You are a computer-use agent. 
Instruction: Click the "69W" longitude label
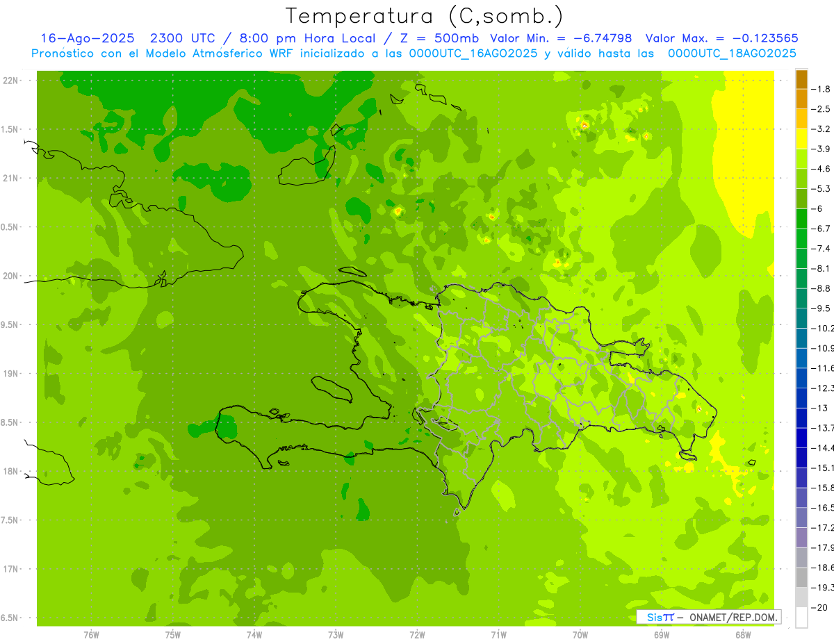click(x=662, y=634)
